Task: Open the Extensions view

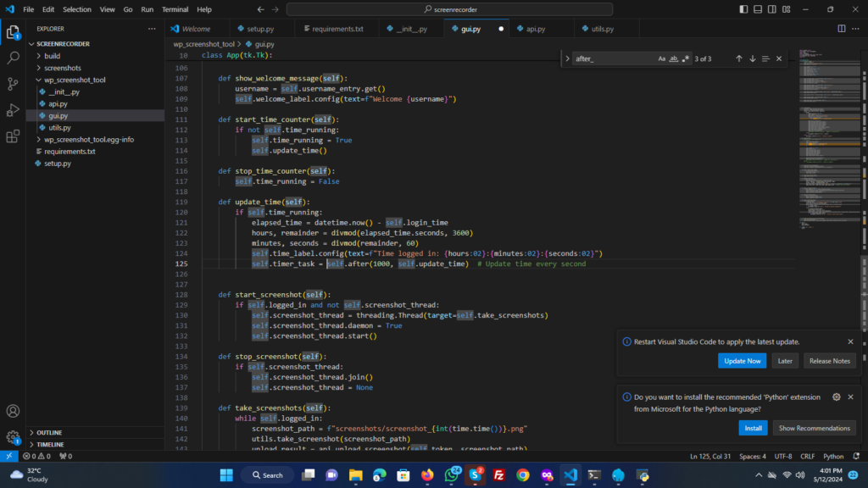Action: pos(13,136)
